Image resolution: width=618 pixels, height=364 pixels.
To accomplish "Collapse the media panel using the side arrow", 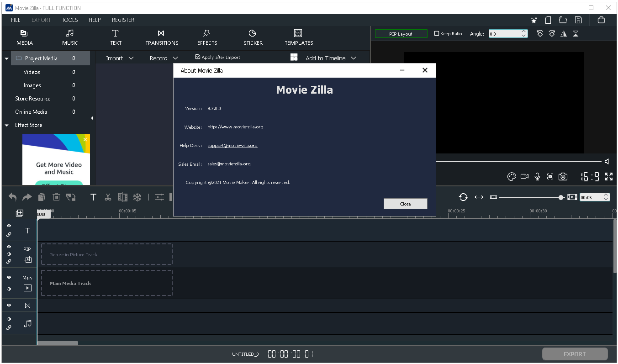I will [92, 118].
